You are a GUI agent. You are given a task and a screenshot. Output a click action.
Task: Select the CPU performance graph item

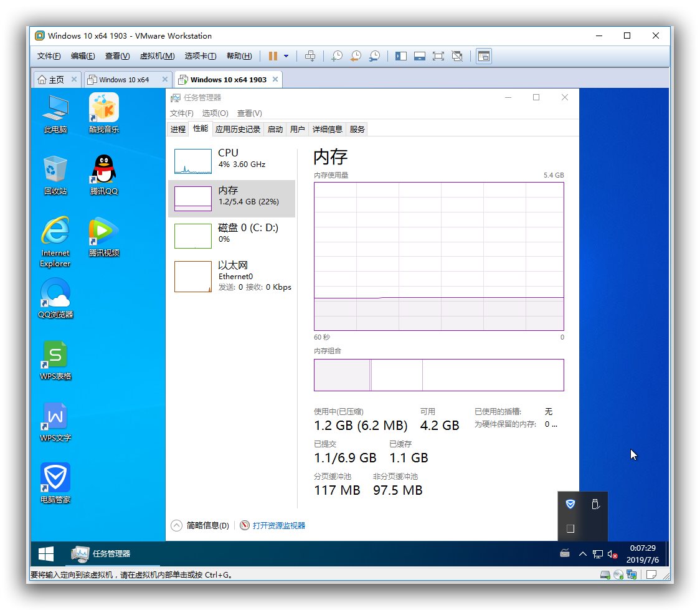point(232,161)
